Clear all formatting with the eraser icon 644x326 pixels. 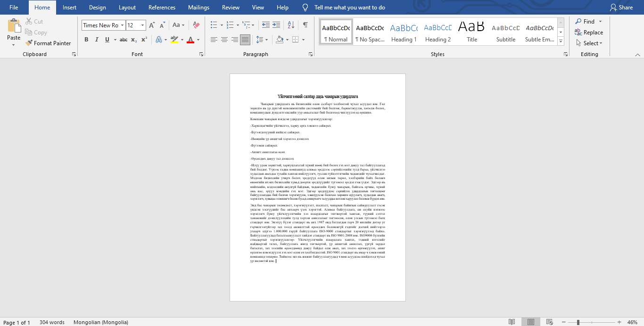click(x=197, y=25)
